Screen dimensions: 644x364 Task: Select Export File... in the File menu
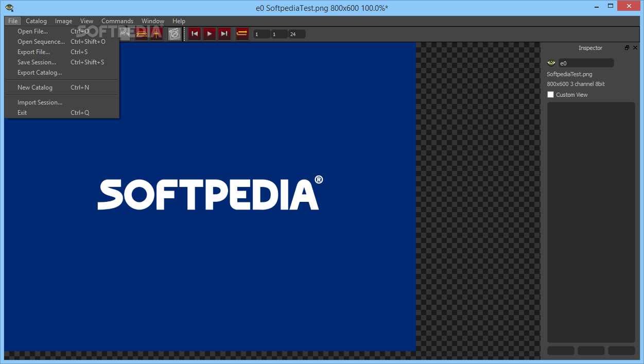(62, 52)
